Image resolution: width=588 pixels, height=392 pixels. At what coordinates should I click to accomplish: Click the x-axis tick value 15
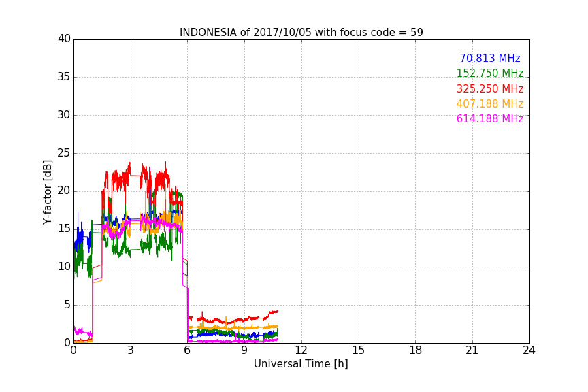coord(359,350)
